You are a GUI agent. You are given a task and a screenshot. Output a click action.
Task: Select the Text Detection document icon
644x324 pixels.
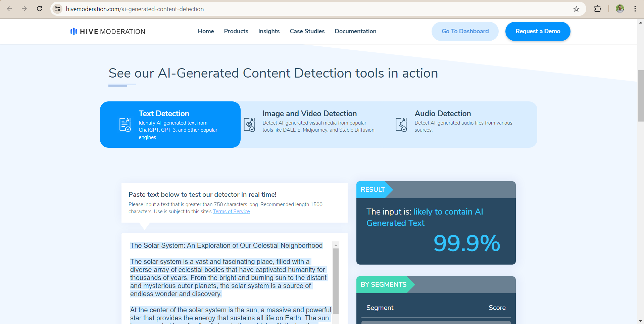pyautogui.click(x=124, y=124)
